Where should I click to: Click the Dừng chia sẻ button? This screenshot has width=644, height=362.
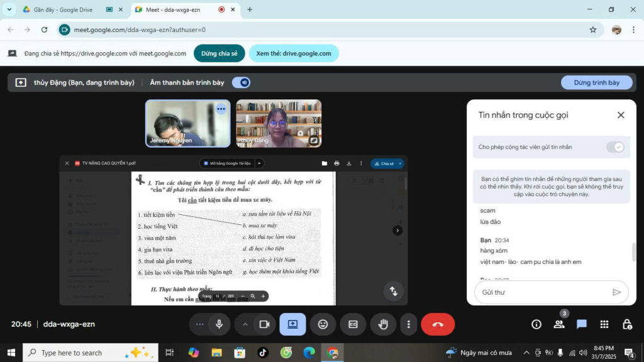pyautogui.click(x=219, y=53)
